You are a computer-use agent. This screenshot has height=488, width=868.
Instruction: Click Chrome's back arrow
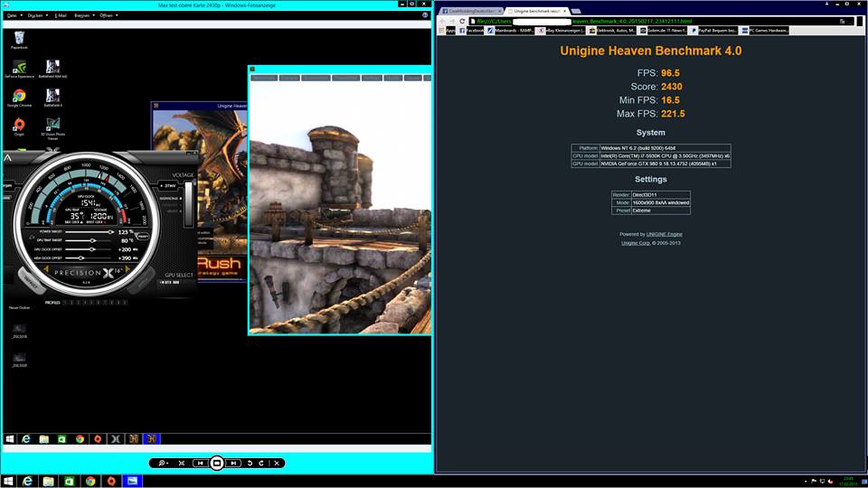click(442, 21)
